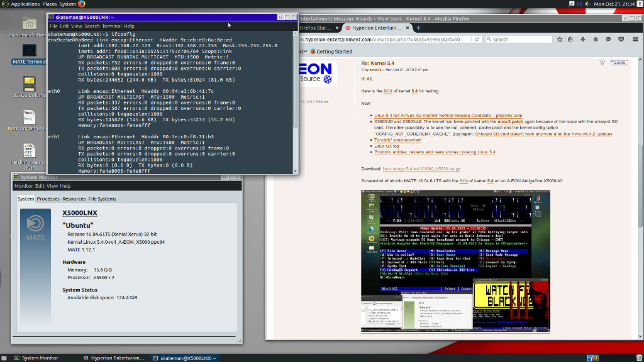Click the EN keyboard layout indicator
The width and height of the screenshot is (644, 362).
pos(579,4)
